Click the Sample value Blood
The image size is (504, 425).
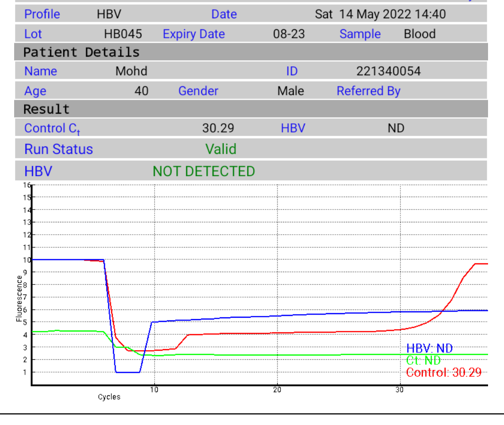419,34
